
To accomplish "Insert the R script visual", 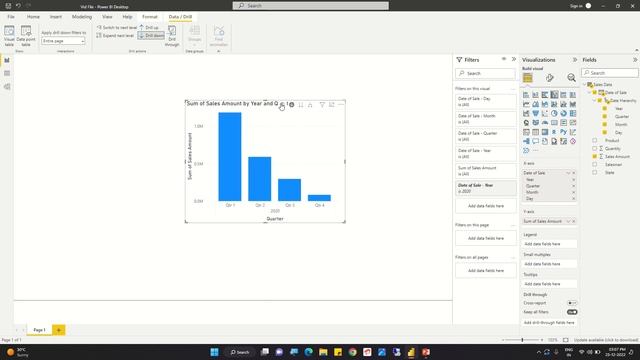I will [554, 132].
